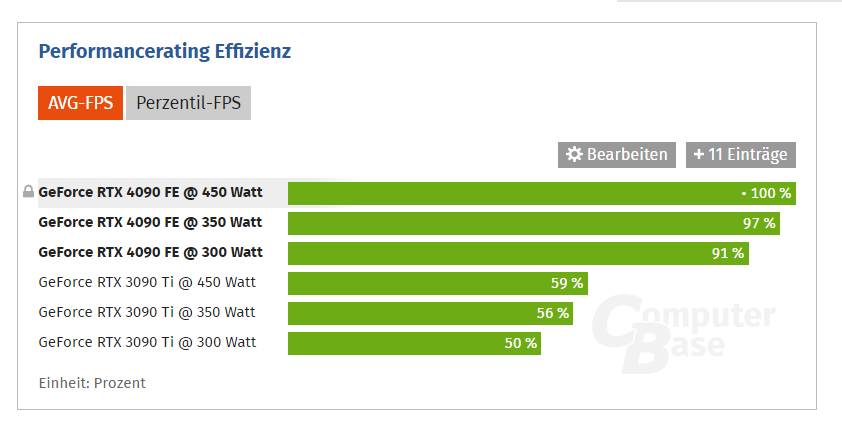Select the GeForce RTX 4090 FE @ 450 Watt label
This screenshot has height=421, width=842.
tap(150, 192)
